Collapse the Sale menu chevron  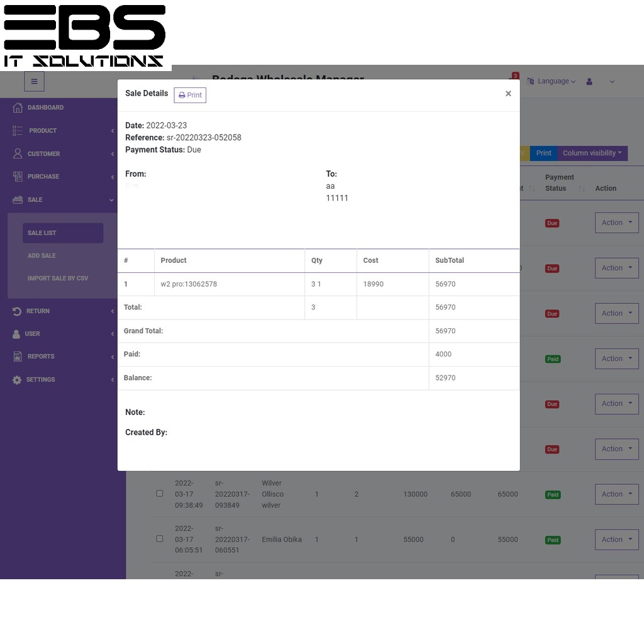tap(111, 200)
